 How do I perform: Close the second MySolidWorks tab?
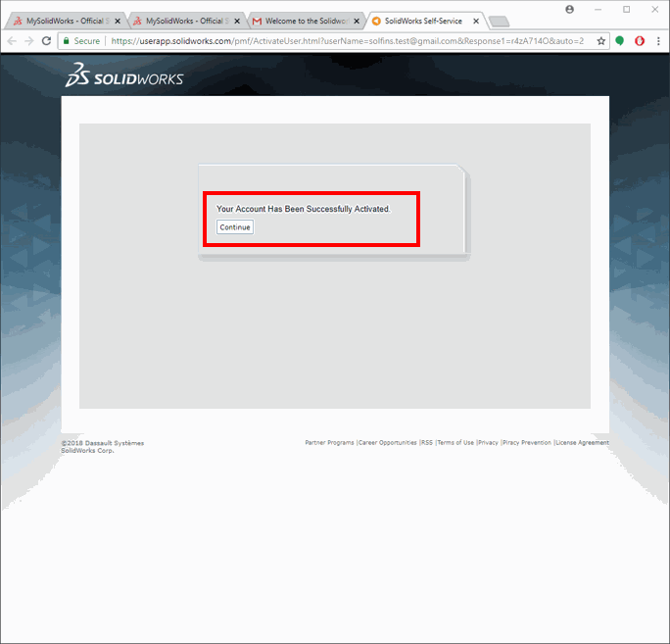point(237,21)
